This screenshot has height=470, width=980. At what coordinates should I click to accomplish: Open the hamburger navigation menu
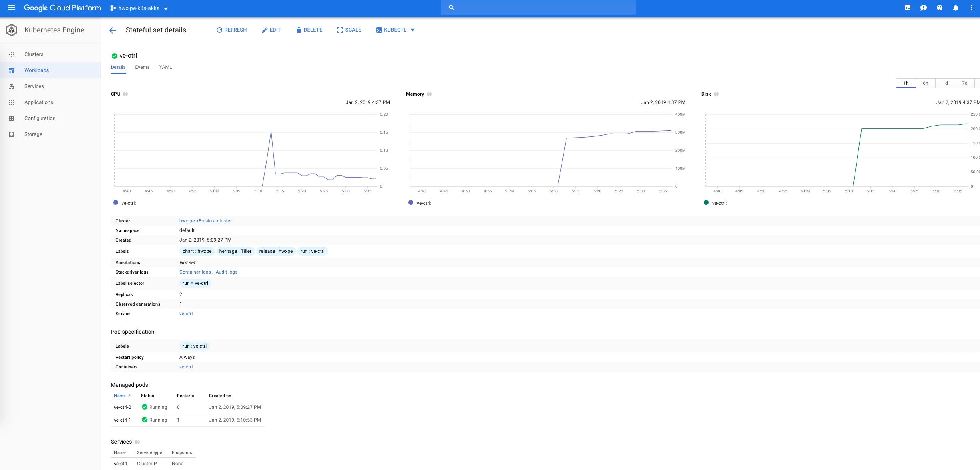pyautogui.click(x=12, y=8)
